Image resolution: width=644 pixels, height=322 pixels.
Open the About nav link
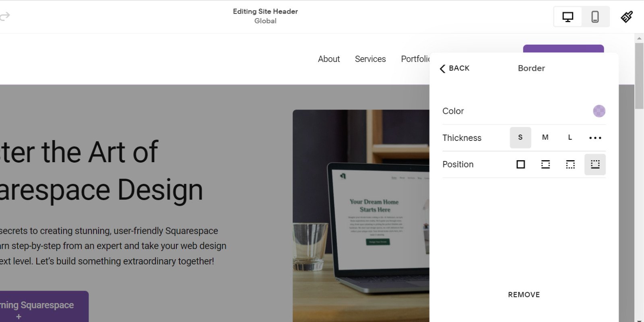(329, 59)
